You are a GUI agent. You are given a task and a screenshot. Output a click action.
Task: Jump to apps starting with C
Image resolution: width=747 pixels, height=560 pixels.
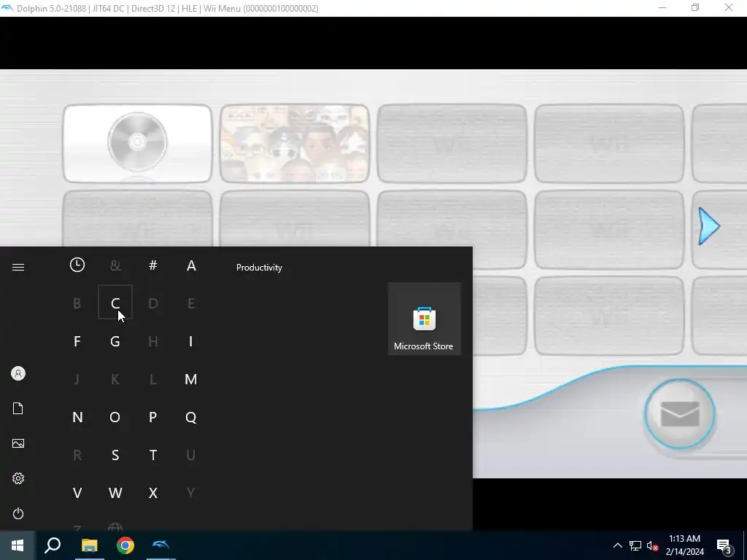click(x=115, y=303)
